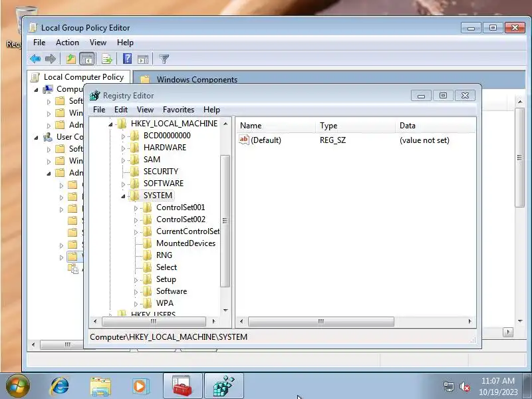This screenshot has height=399, width=532.
Task: Click the HKEY_LOCAL_MACHINE folder icon
Action: [x=122, y=124]
